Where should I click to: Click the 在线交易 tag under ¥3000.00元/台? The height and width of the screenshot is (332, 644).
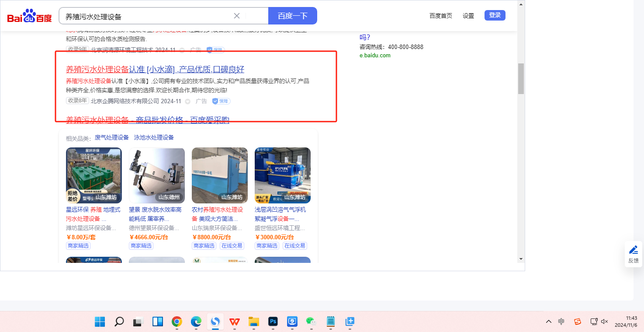click(x=294, y=246)
